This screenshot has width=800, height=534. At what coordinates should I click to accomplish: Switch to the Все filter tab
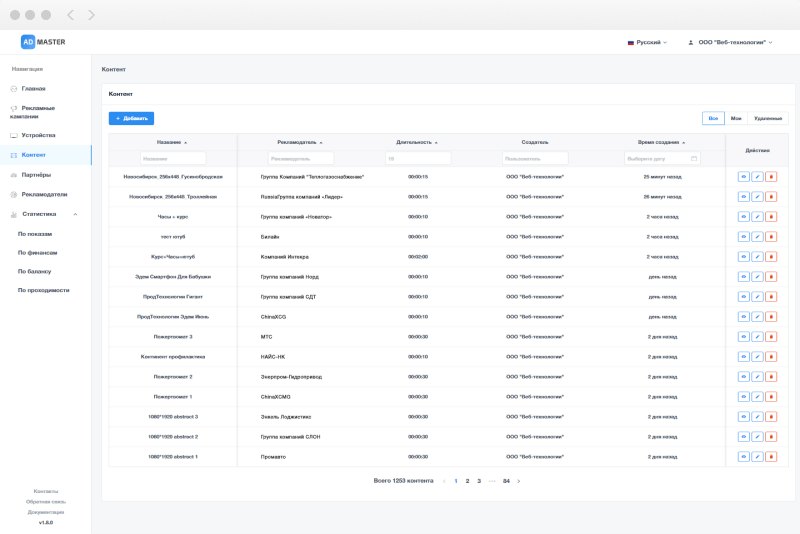coord(713,118)
